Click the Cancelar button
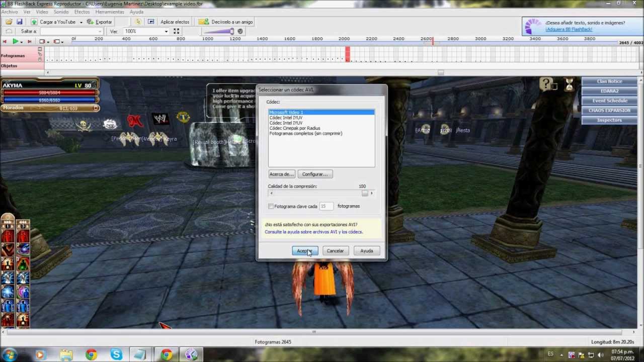This screenshot has height=362, width=644. (335, 251)
